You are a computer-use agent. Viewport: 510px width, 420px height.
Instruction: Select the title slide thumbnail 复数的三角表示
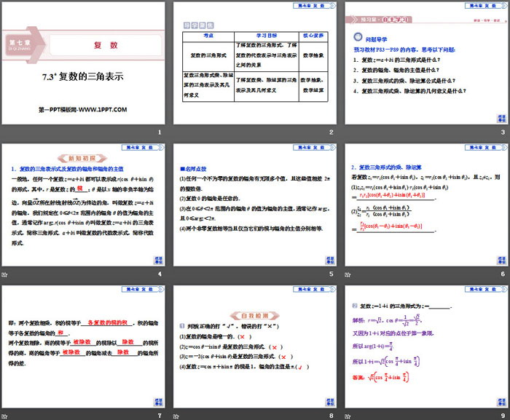[85, 64]
